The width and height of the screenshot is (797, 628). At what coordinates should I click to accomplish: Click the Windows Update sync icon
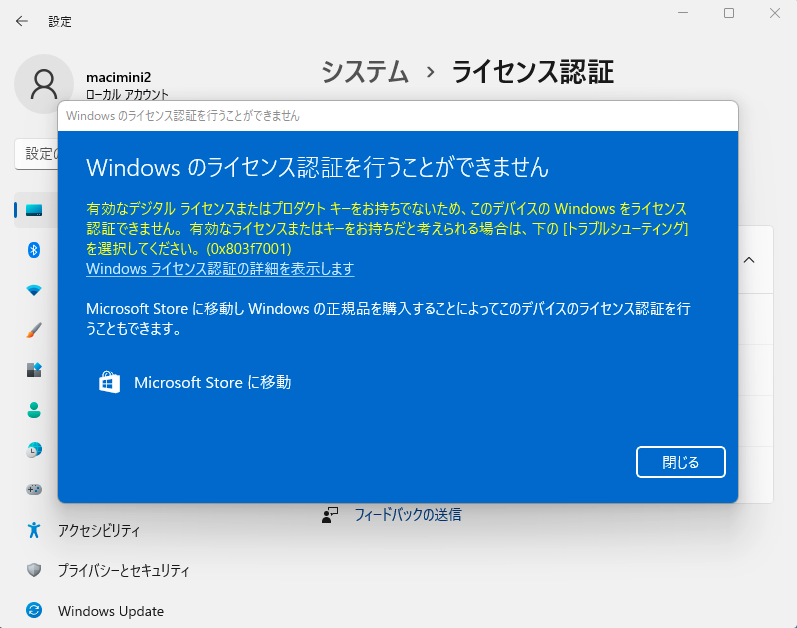[34, 610]
